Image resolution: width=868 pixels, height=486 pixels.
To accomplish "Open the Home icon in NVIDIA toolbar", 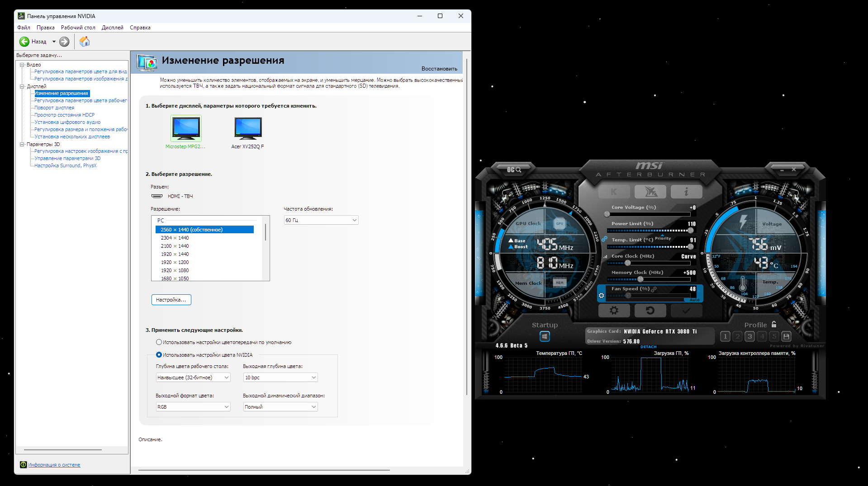I will [85, 42].
